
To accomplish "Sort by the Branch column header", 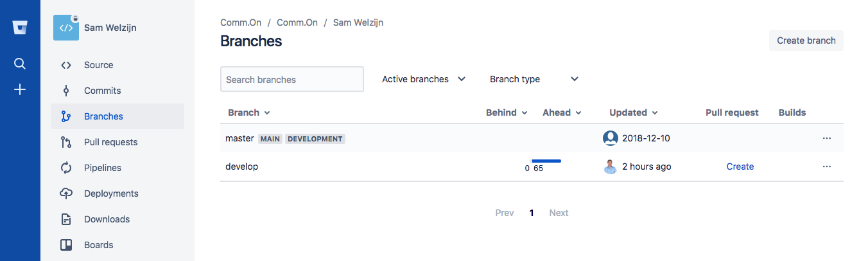I will point(249,113).
